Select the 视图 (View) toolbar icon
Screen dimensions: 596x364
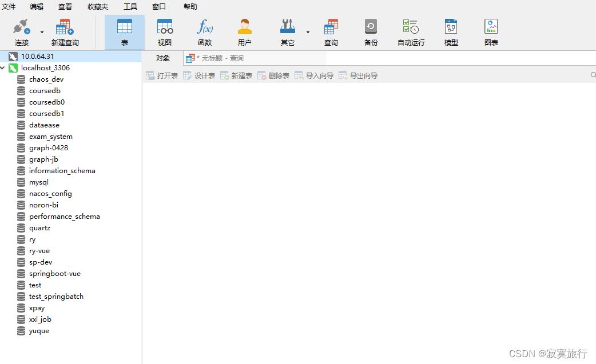pos(165,27)
